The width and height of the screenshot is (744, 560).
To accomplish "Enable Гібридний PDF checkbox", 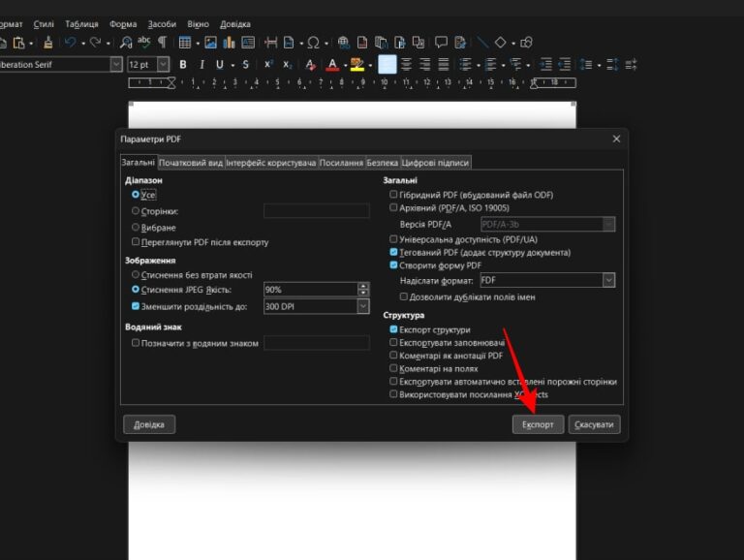I will 393,195.
